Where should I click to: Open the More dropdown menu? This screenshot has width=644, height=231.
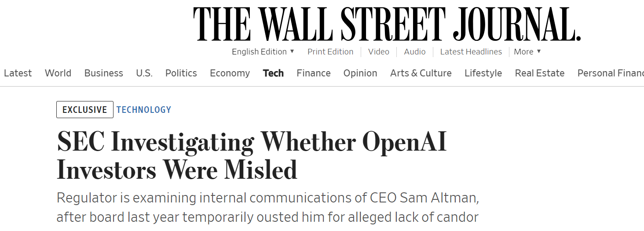pos(527,52)
